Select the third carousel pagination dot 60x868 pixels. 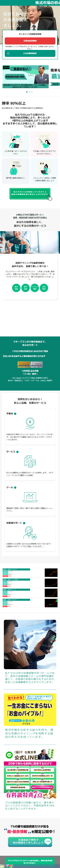click(x=32, y=92)
